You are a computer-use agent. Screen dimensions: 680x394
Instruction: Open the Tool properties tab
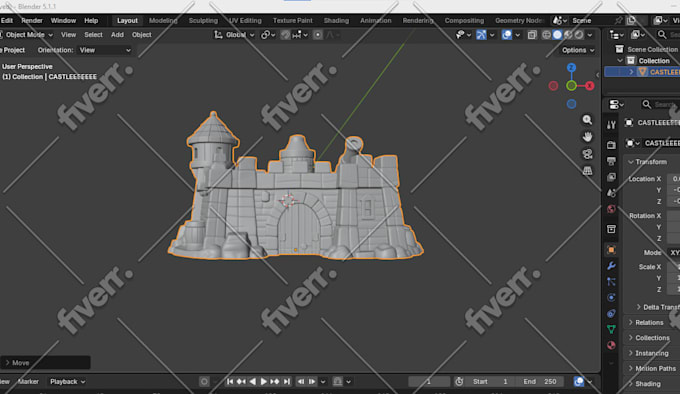[x=611, y=125]
